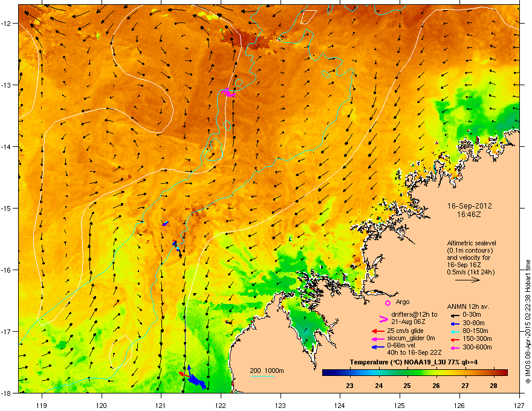Click the longitude axis label '126'
Image resolution: width=532 pixels, height=411 pixels.
coord(459,405)
